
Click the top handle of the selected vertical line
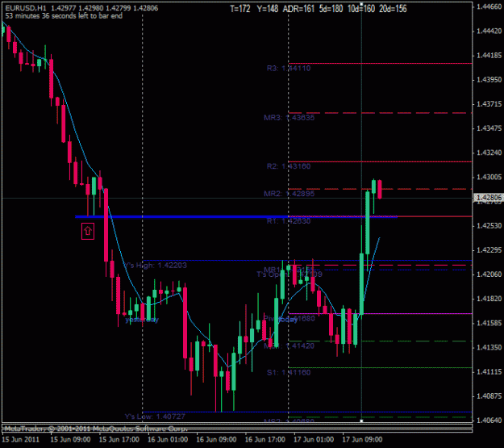(361, 5)
